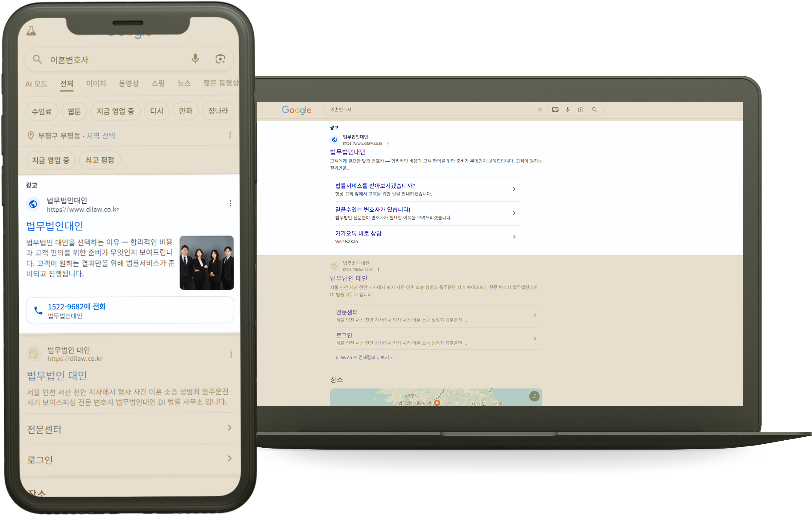Toggle the 지금 영업 중 filter below location
Image resolution: width=812 pixels, height=515 pixels.
tap(51, 160)
